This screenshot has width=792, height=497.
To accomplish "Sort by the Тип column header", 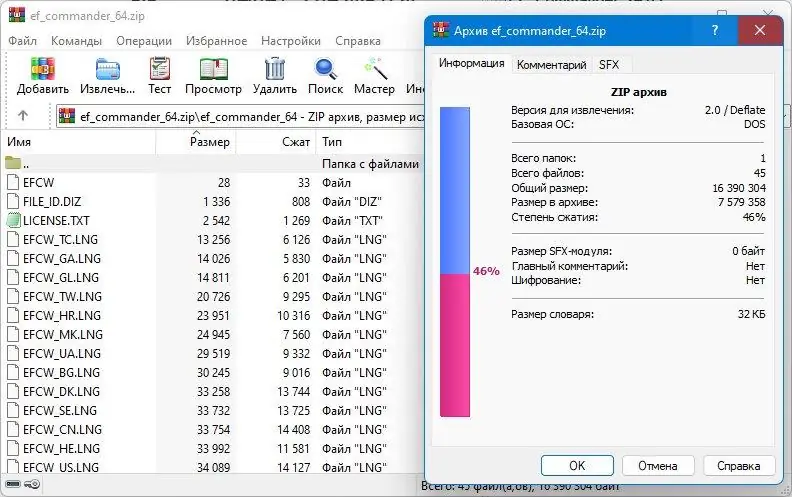I will pos(371,142).
